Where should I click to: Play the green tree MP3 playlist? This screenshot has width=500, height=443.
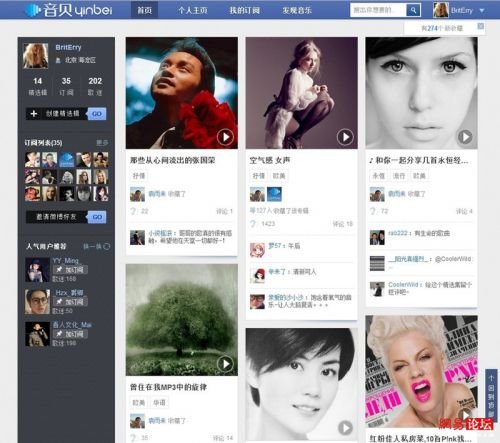click(x=225, y=364)
